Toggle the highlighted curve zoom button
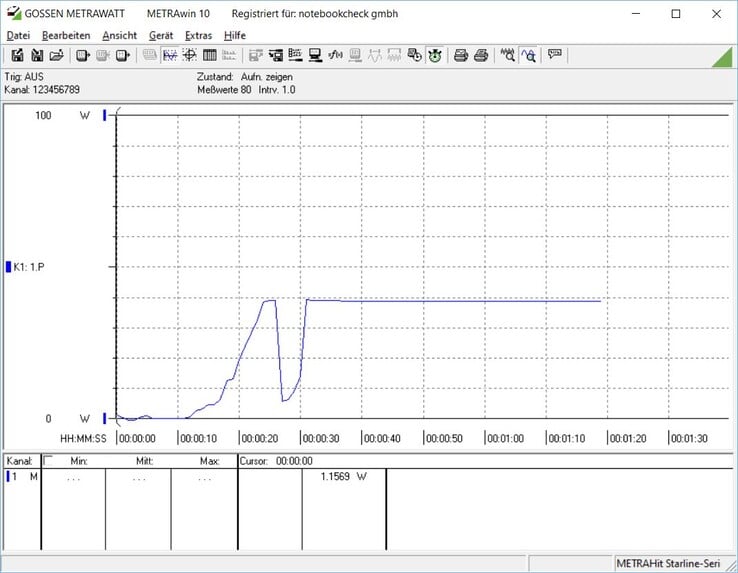 point(529,56)
